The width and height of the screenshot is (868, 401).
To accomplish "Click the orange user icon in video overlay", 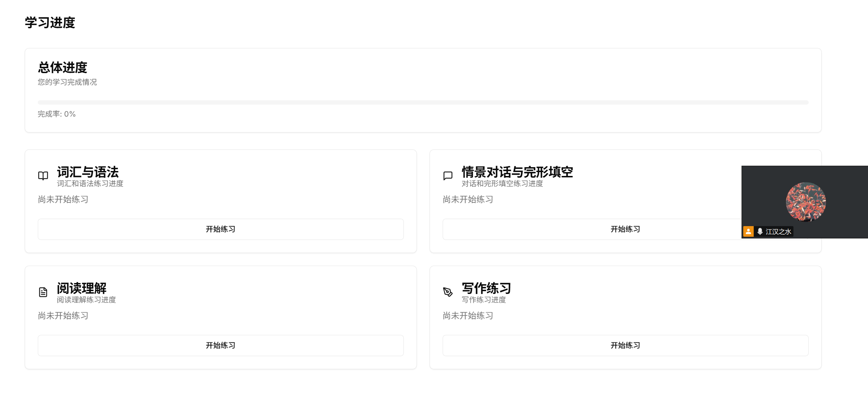I will point(748,231).
